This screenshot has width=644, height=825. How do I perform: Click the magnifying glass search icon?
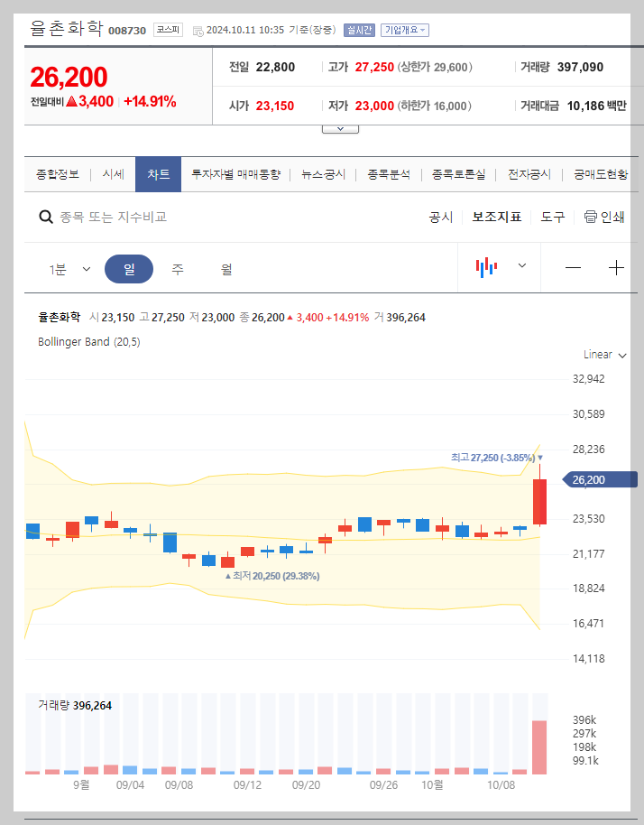tap(45, 218)
